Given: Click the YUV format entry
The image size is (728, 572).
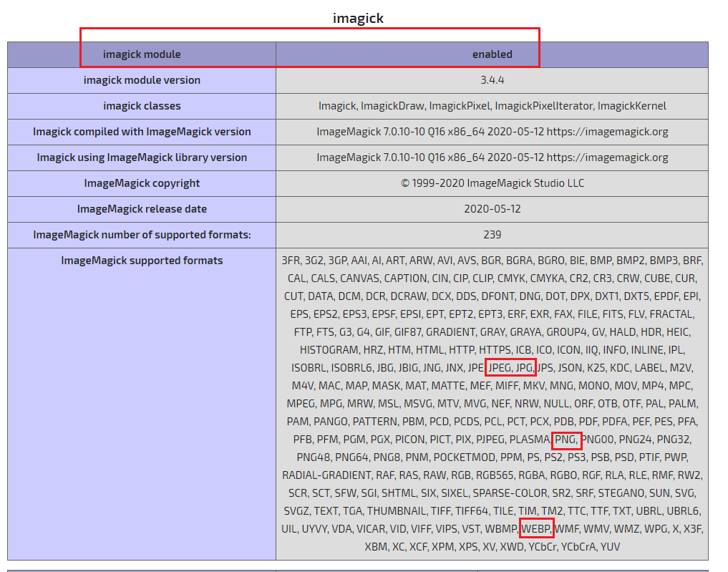Looking at the screenshot, I should point(610,547).
